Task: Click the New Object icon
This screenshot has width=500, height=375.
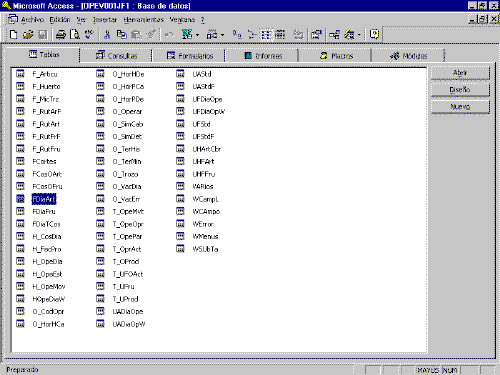Action: point(349,34)
